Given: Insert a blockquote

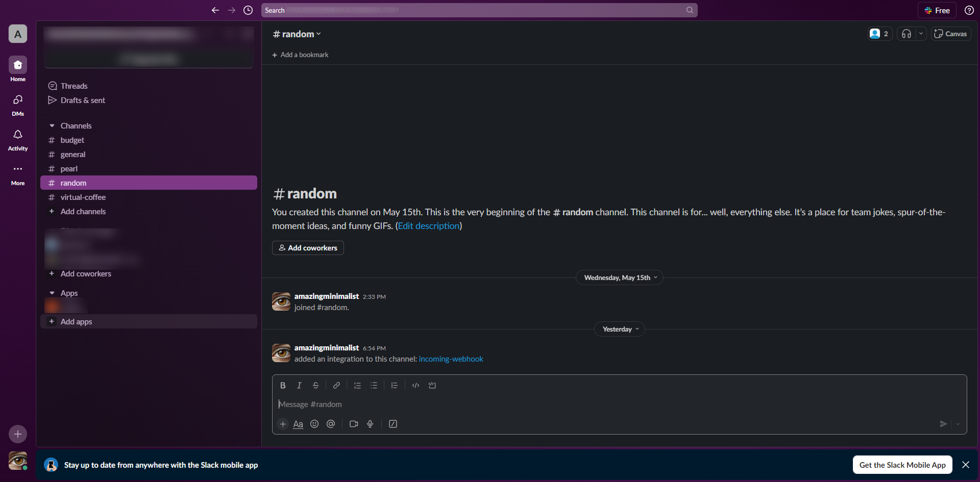Looking at the screenshot, I should 395,386.
